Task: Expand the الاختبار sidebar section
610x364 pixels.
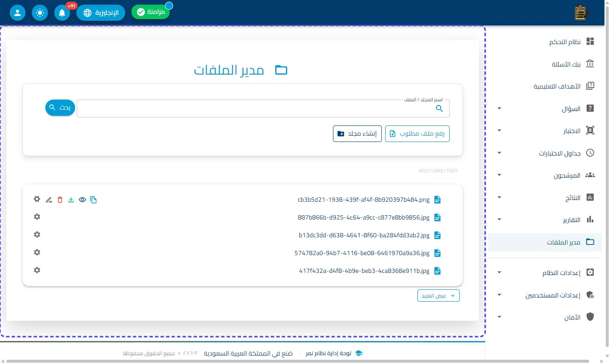Action: [545, 131]
